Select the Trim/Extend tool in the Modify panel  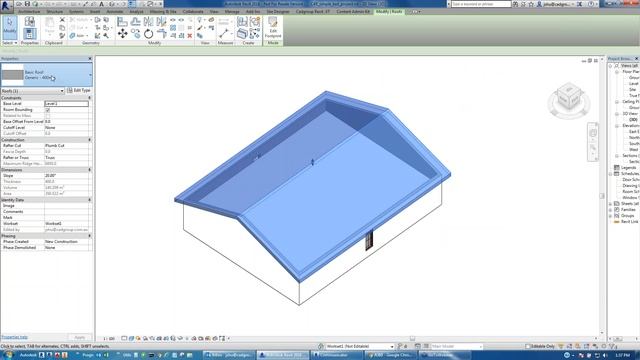click(161, 34)
